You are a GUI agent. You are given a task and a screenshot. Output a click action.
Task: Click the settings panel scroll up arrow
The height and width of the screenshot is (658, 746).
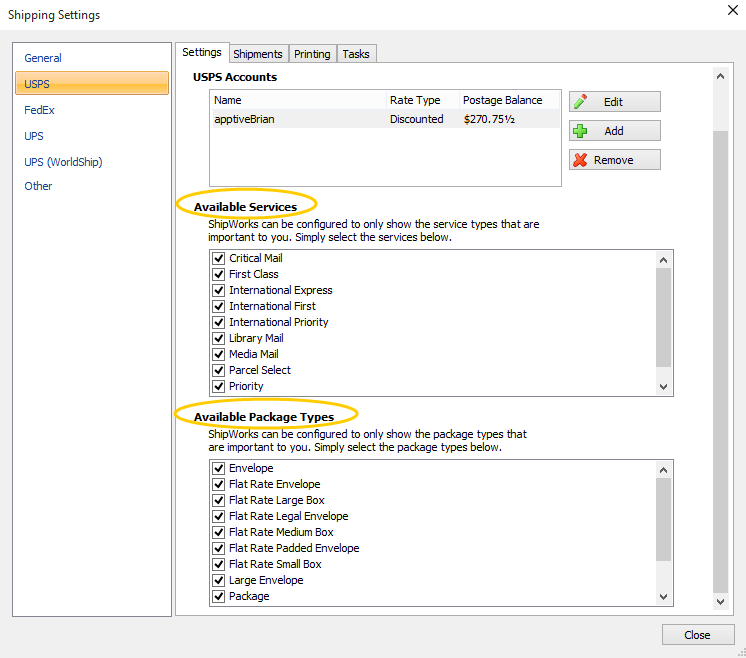point(720,76)
